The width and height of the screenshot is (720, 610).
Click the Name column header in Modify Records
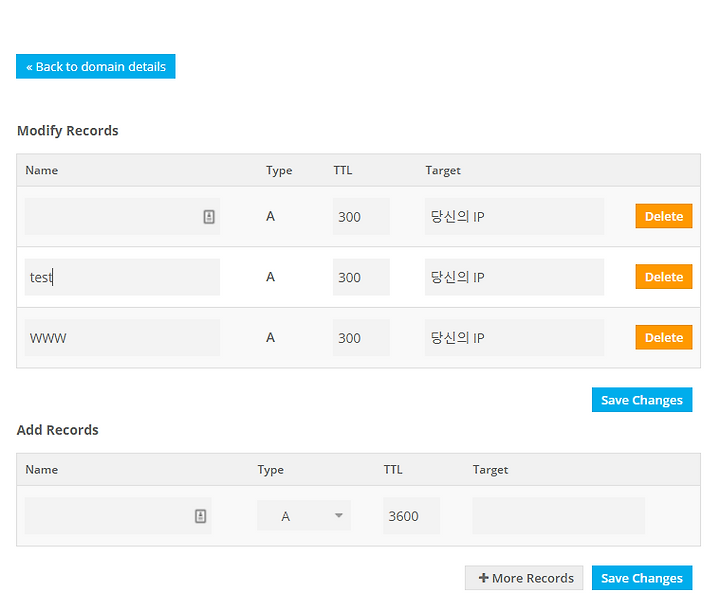pos(42,170)
